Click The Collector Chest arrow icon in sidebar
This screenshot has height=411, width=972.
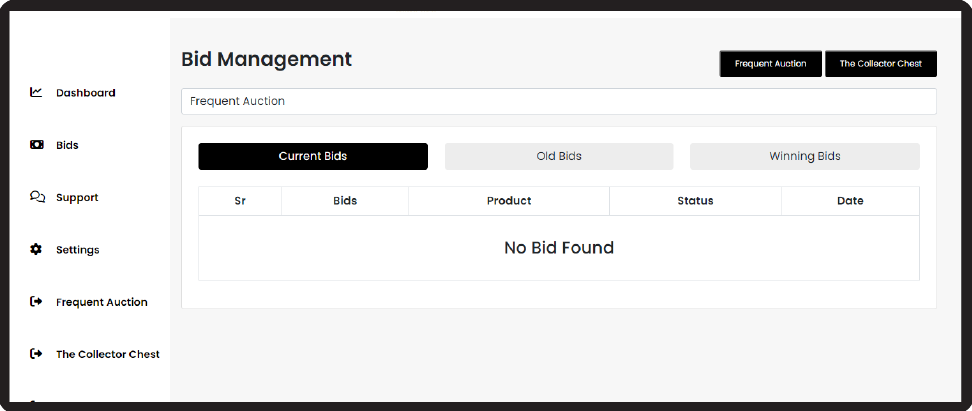(x=37, y=354)
